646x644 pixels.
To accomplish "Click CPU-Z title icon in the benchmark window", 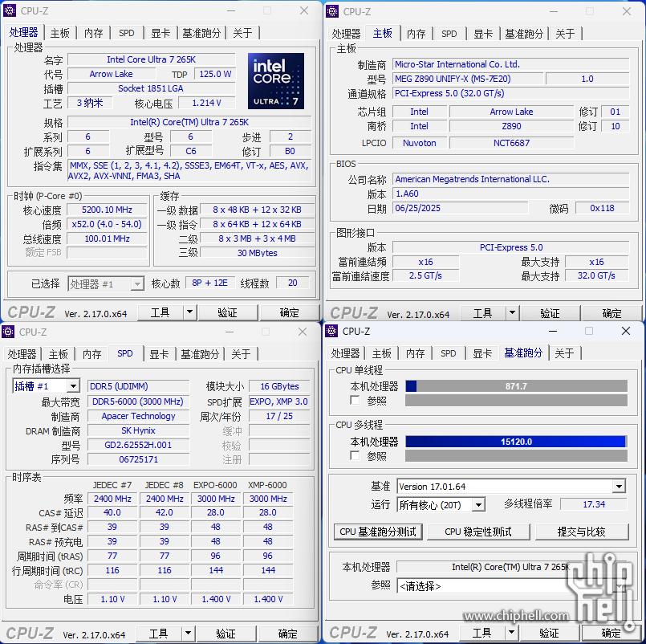I will click(332, 332).
